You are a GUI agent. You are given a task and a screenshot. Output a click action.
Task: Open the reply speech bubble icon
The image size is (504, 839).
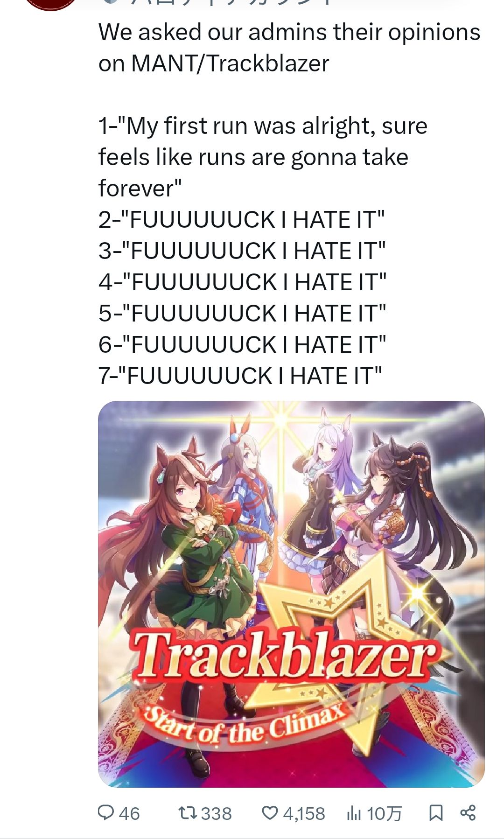pos(106,813)
